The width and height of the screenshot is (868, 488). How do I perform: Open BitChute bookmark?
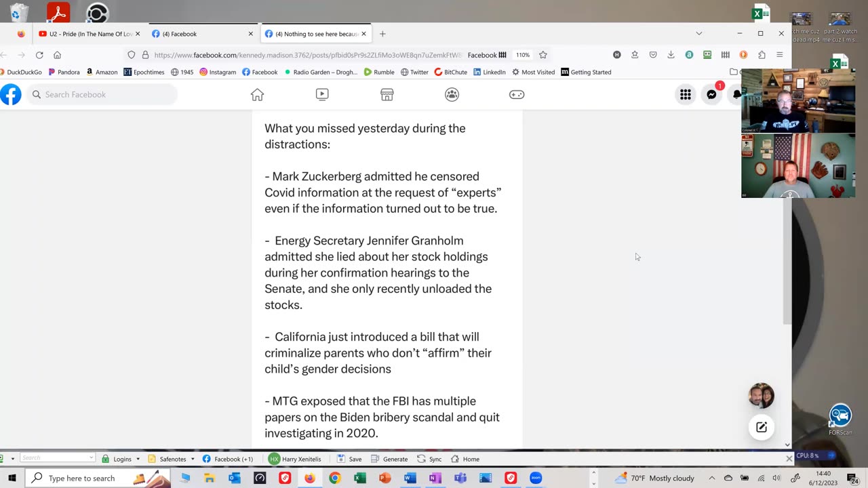[x=451, y=72]
